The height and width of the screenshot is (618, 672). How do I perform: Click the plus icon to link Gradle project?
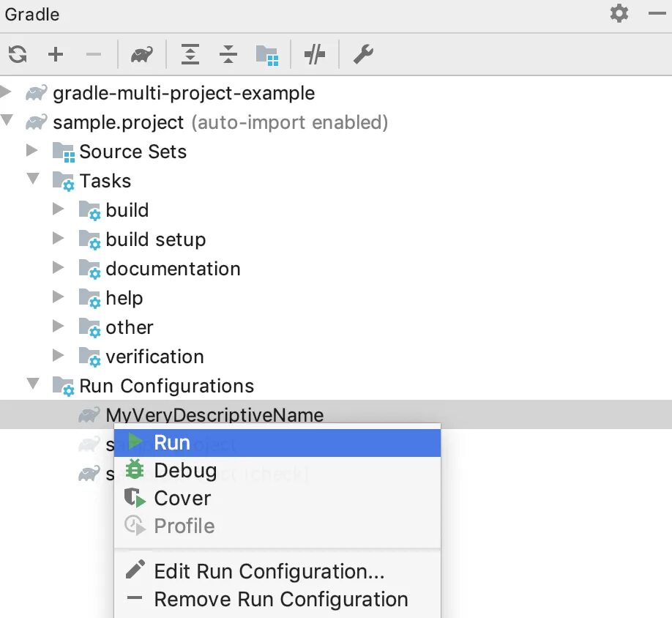(x=56, y=54)
